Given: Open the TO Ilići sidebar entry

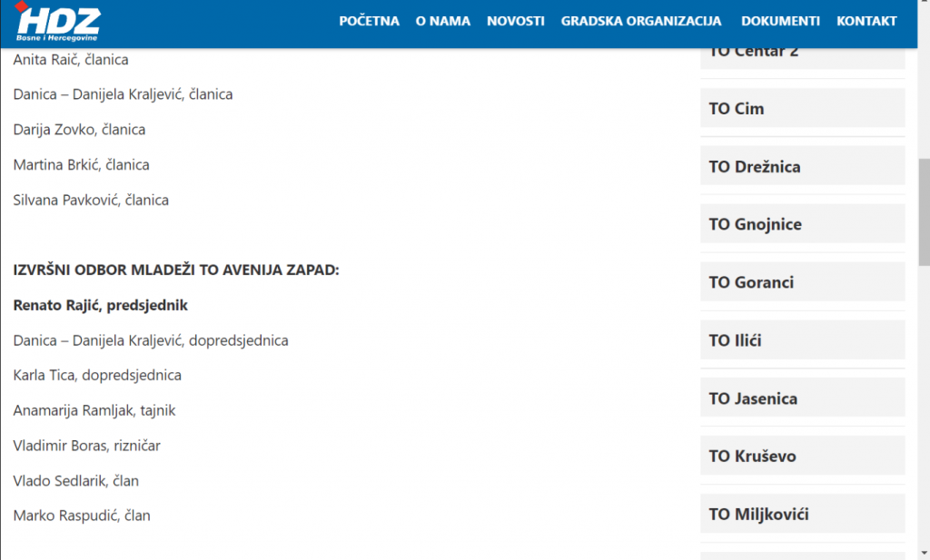Looking at the screenshot, I should [x=736, y=340].
